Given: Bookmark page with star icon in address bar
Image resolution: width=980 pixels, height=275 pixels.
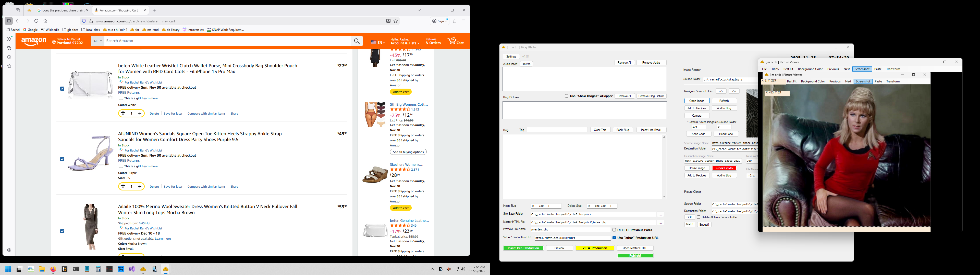Looking at the screenshot, I should pyautogui.click(x=396, y=21).
